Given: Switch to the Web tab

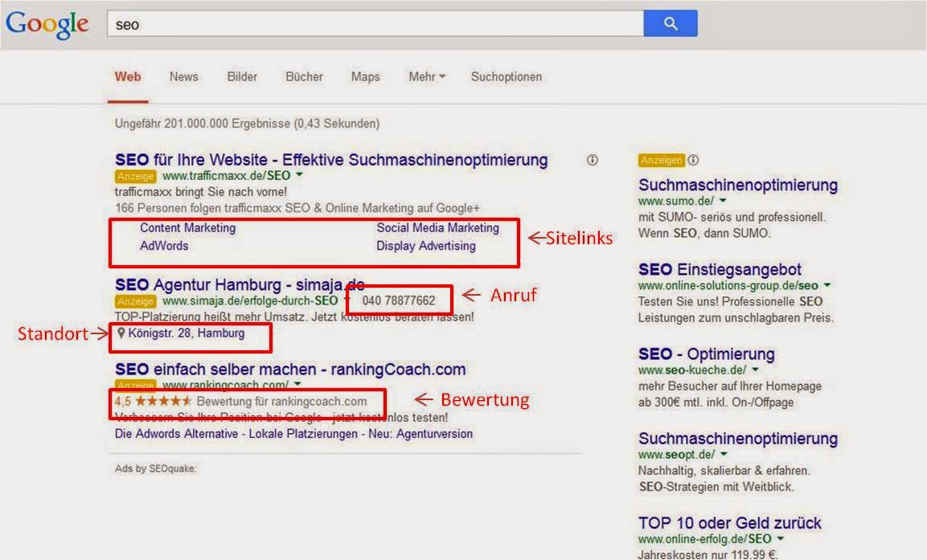Looking at the screenshot, I should pyautogui.click(x=128, y=77).
